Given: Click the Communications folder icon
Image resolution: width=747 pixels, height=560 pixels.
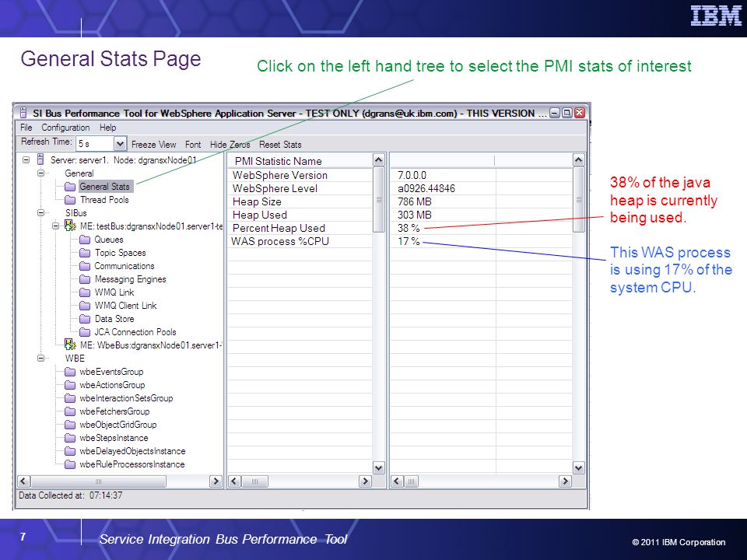Looking at the screenshot, I should (x=85, y=266).
